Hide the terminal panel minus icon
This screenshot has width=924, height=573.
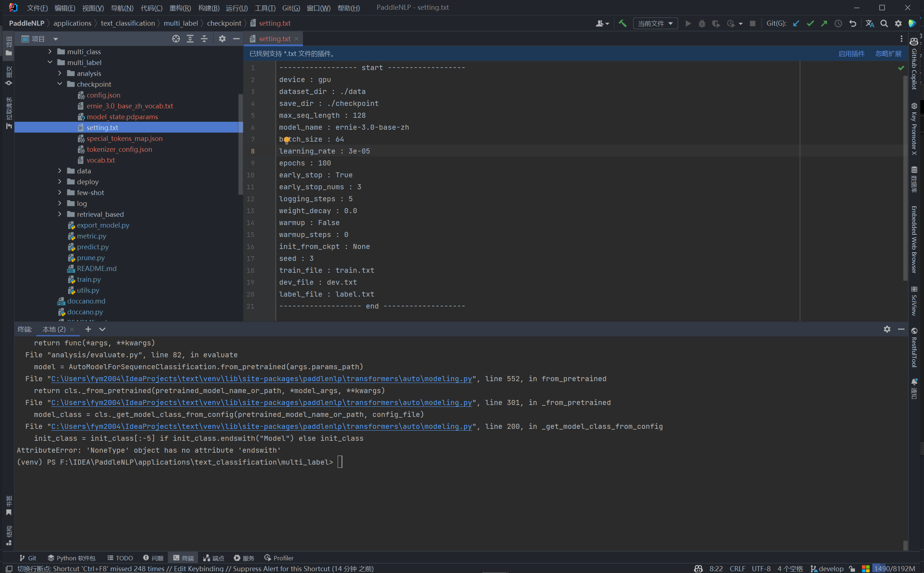[901, 329]
